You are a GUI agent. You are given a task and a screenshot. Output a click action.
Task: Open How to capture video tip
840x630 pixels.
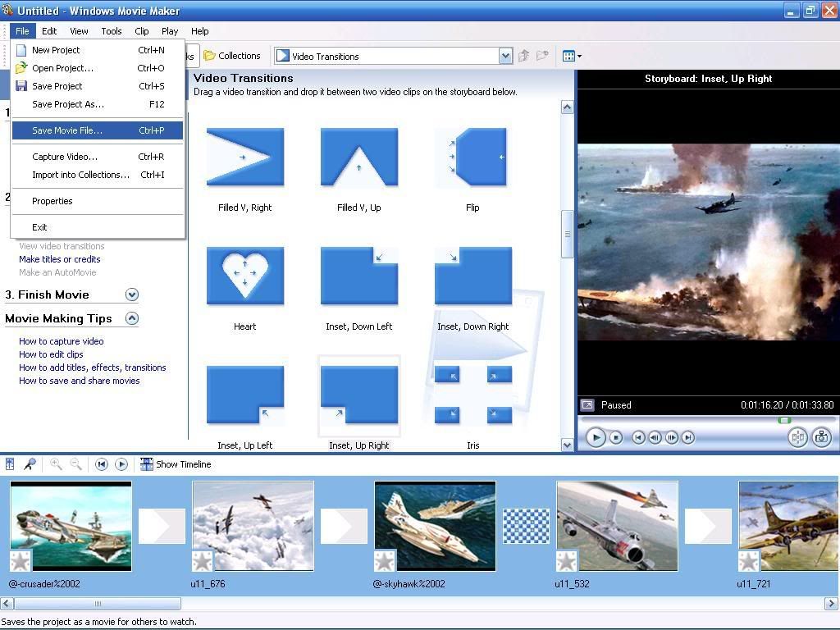(x=61, y=341)
